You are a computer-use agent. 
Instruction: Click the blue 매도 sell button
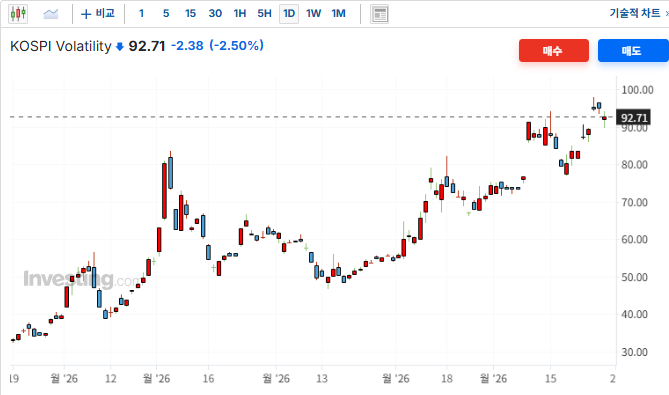click(x=633, y=51)
